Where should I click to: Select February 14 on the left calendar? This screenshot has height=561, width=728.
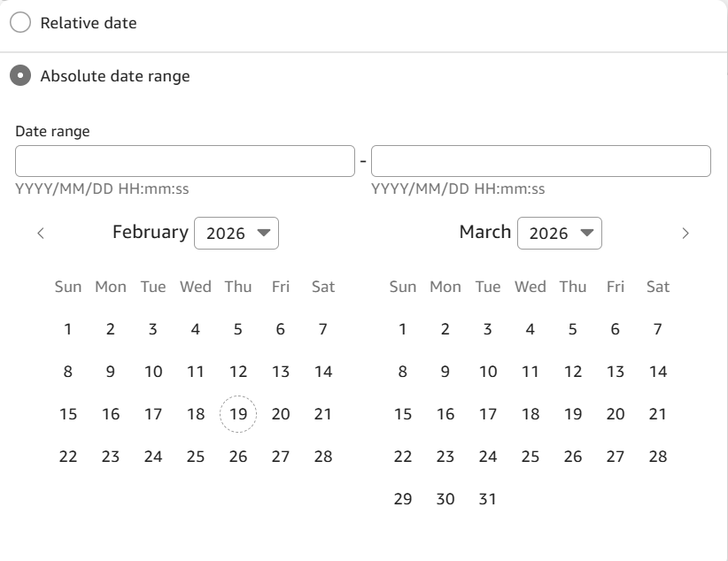(323, 372)
